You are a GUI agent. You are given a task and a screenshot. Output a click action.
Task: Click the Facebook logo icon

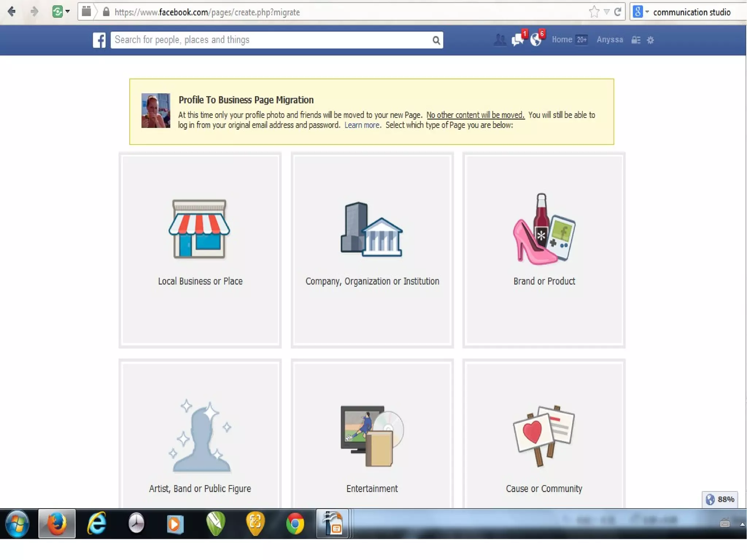(x=99, y=40)
